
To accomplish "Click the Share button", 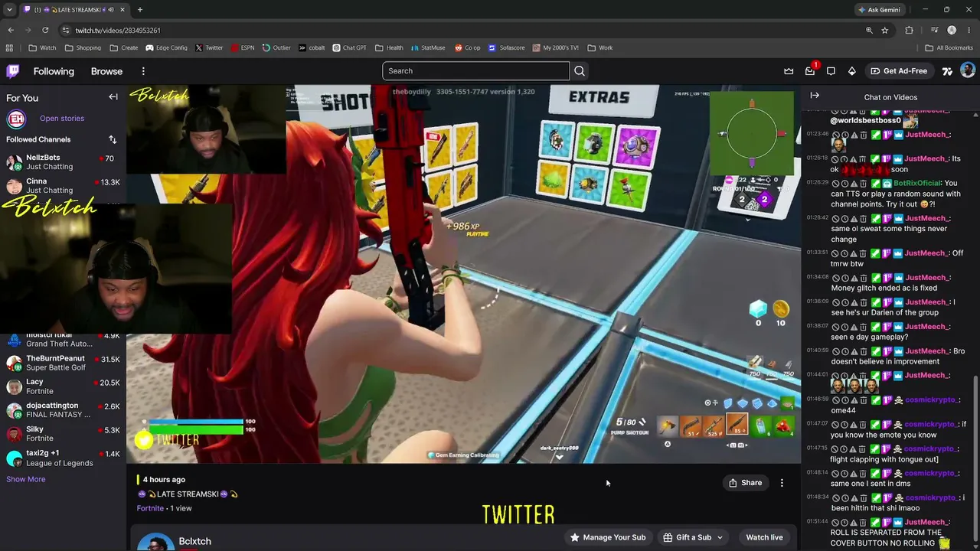I will coord(745,483).
